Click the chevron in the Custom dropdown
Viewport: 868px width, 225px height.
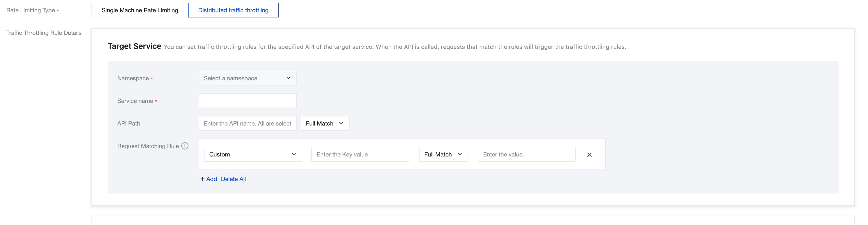pyautogui.click(x=294, y=154)
